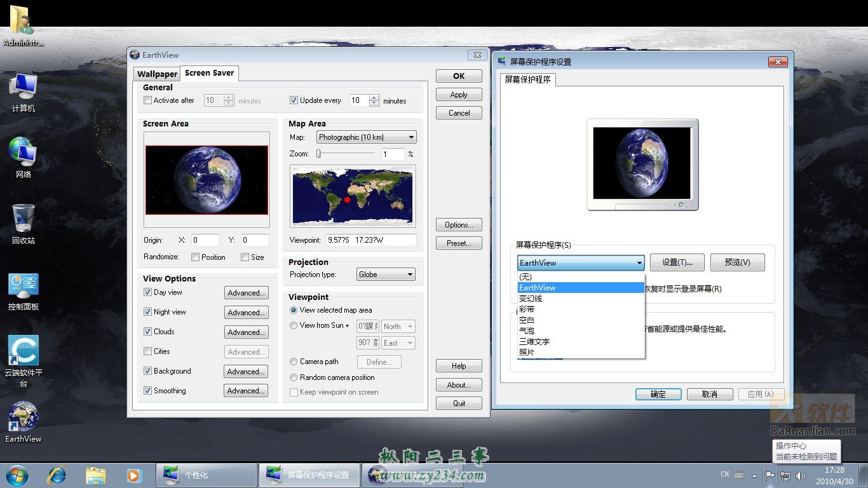Click the Viewpoint coordinates field
Viewport: 868px width, 488px height.
[371, 240]
